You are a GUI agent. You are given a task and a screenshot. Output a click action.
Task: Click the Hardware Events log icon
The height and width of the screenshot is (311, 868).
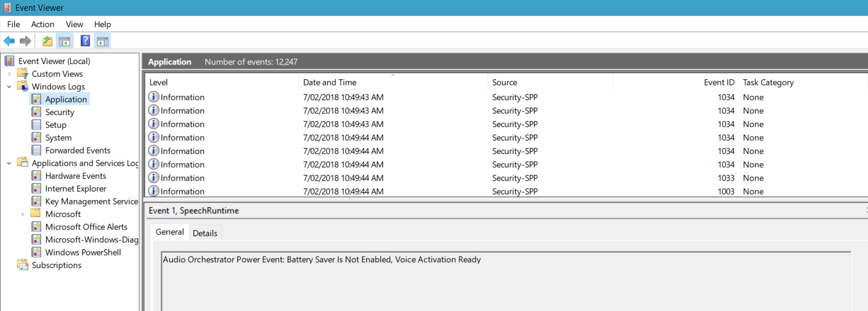[x=36, y=176]
